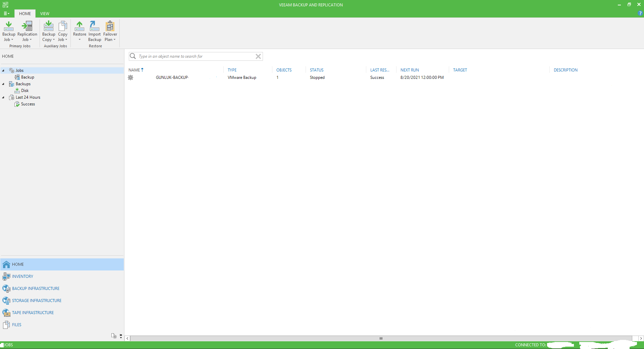Open the Failover Plan ribbon button
Image resolution: width=644 pixels, height=349 pixels.
[110, 31]
